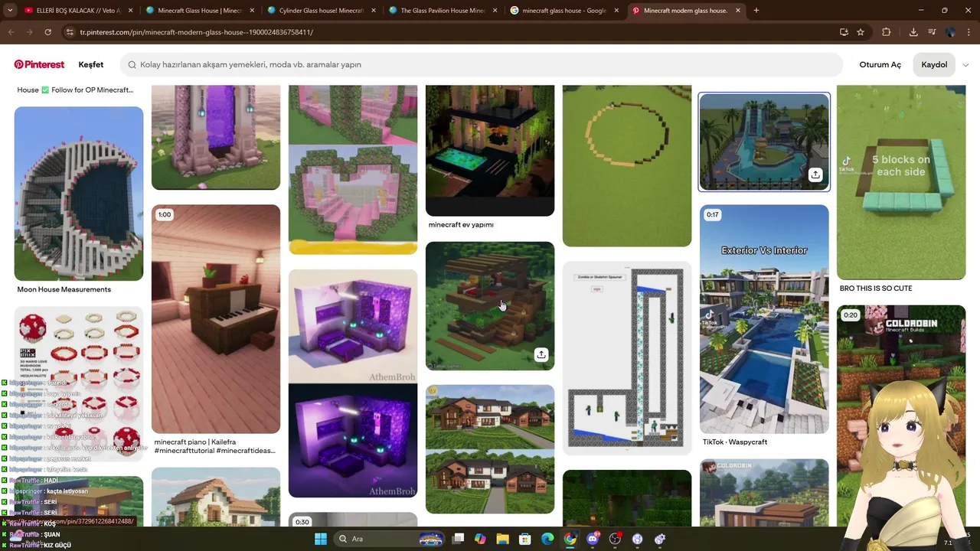Share the jungle treehouse pin
The image size is (980, 551).
[x=541, y=354]
